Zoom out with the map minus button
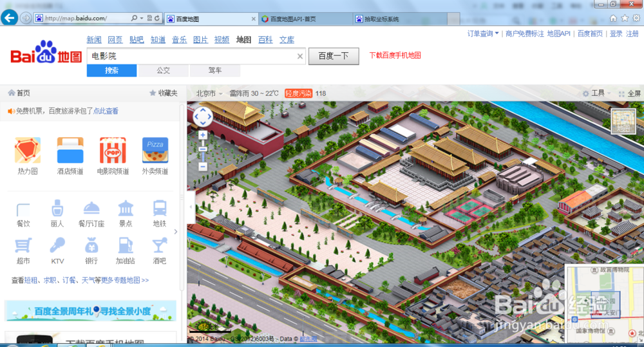This screenshot has width=644, height=347. pyautogui.click(x=203, y=166)
